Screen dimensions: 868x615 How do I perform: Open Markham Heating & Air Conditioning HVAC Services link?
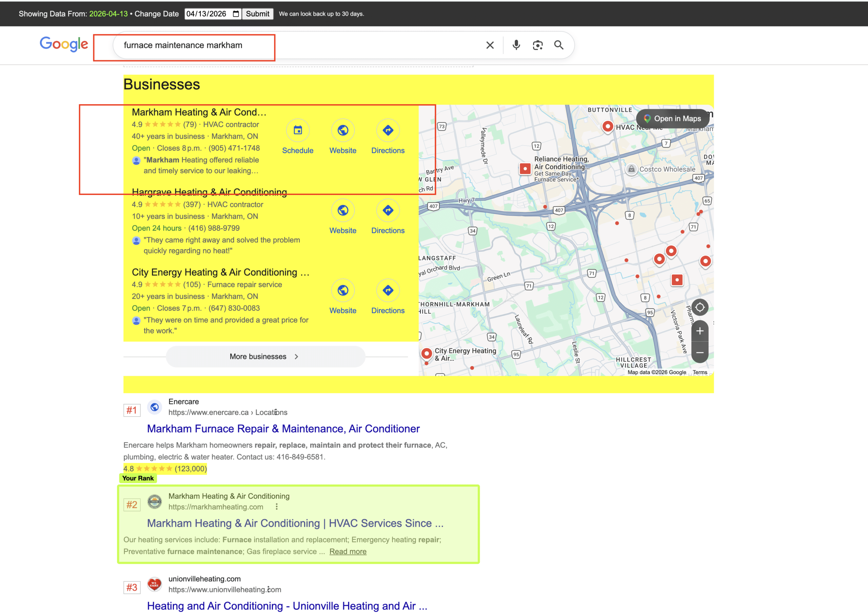[295, 523]
